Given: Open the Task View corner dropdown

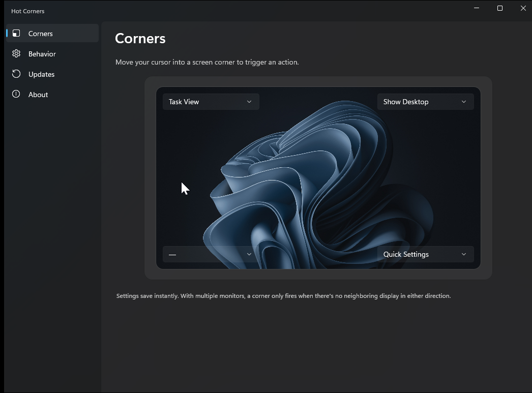Looking at the screenshot, I should point(211,102).
